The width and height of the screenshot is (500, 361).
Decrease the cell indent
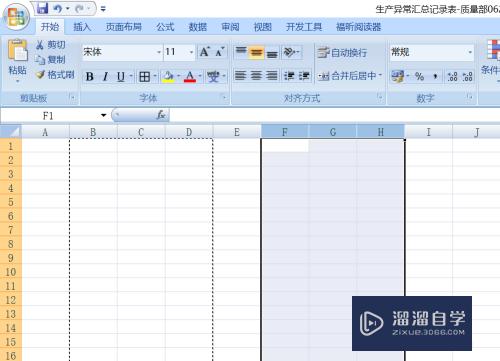click(289, 76)
